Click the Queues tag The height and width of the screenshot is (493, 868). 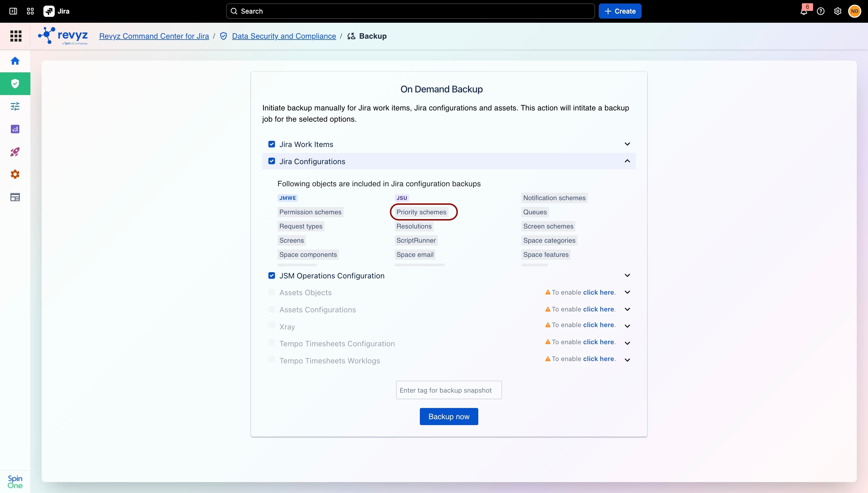click(535, 212)
